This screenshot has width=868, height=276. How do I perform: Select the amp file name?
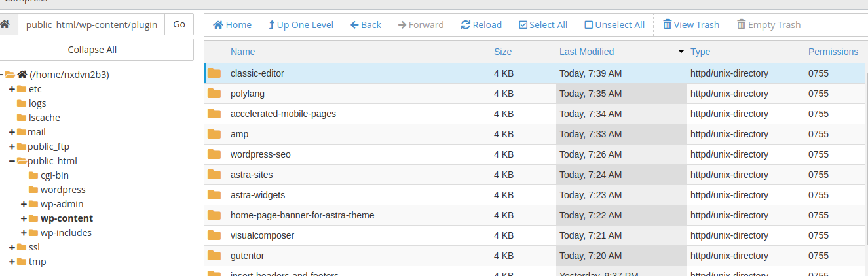tap(240, 134)
